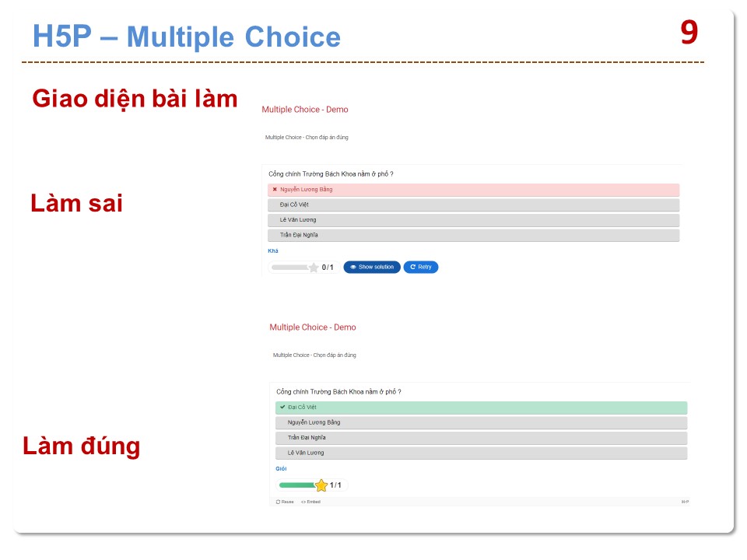Pick Trần Đại Nghĩa in the lower quiz
The width and height of the screenshot is (747, 560).
click(x=481, y=438)
